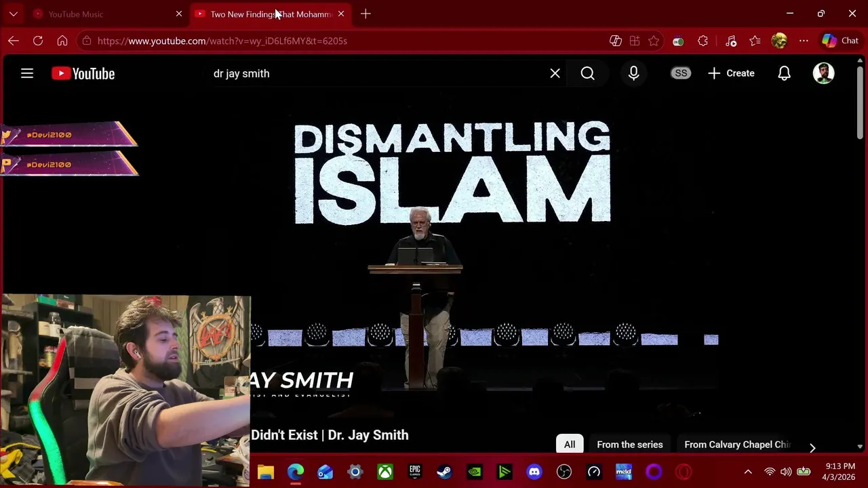Favorite this page with the star
Viewport: 868px width, 488px height.
pos(654,41)
